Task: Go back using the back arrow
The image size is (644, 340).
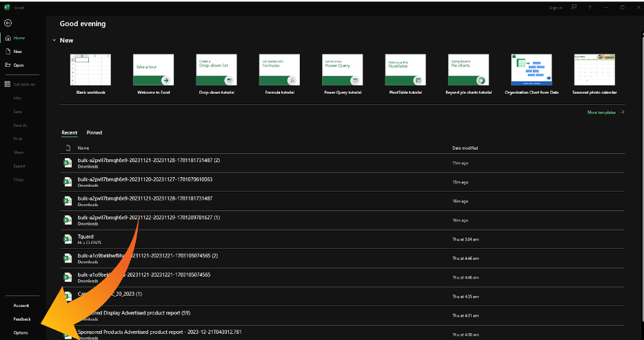Action: (x=8, y=23)
